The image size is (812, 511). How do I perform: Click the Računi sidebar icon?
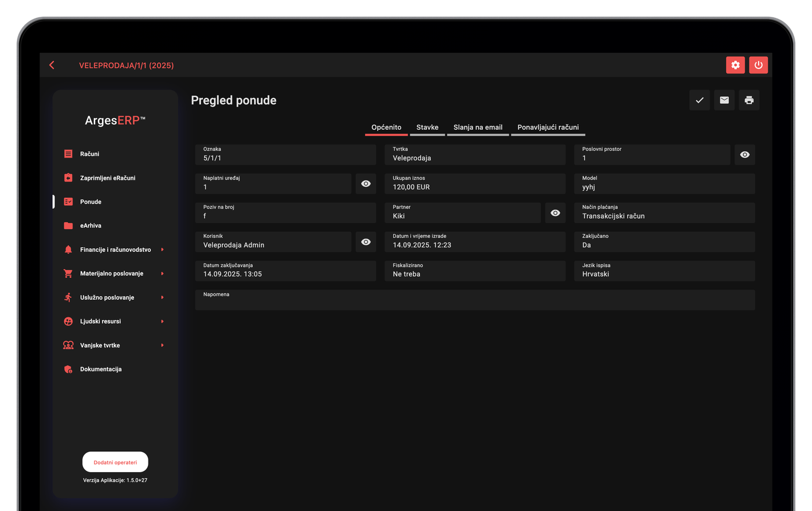(68, 154)
